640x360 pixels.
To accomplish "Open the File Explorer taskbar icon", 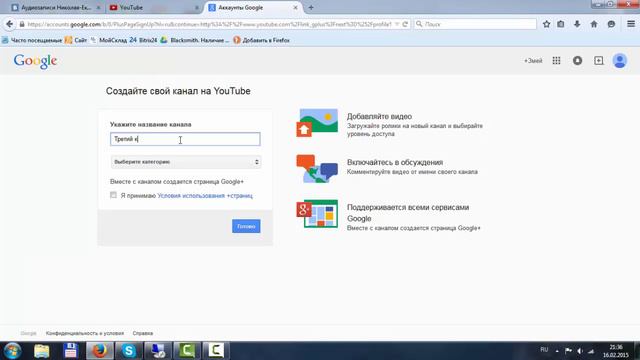I will pyautogui.click(x=42, y=351).
